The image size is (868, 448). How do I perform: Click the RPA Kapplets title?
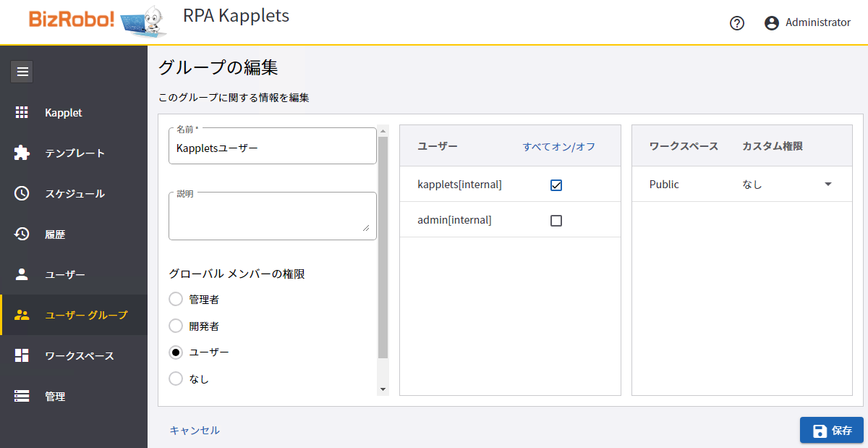[236, 15]
